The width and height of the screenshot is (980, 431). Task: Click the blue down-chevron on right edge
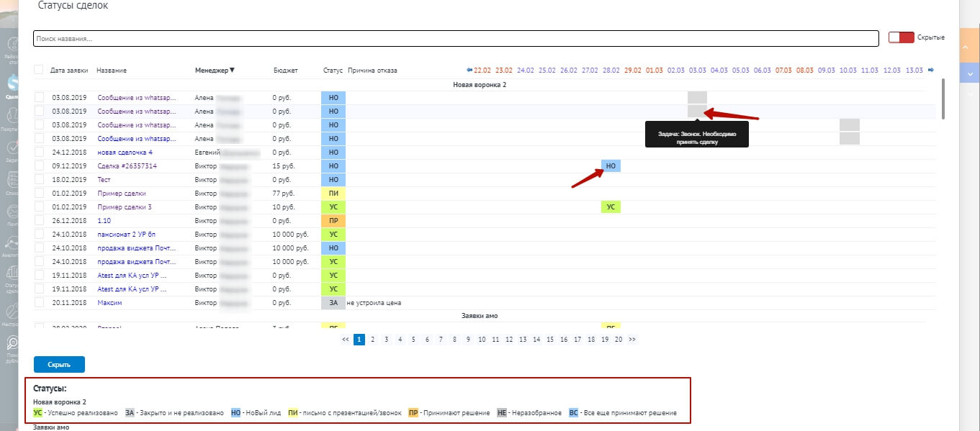click(x=969, y=73)
